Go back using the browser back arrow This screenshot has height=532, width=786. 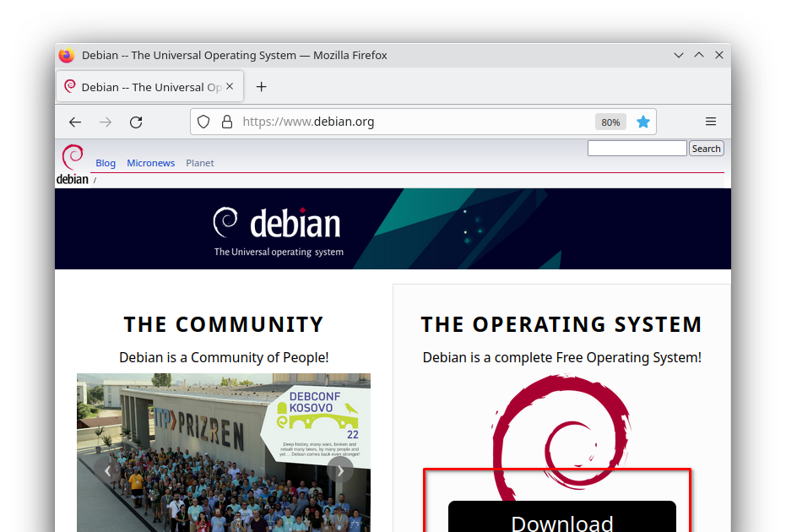tap(75, 122)
